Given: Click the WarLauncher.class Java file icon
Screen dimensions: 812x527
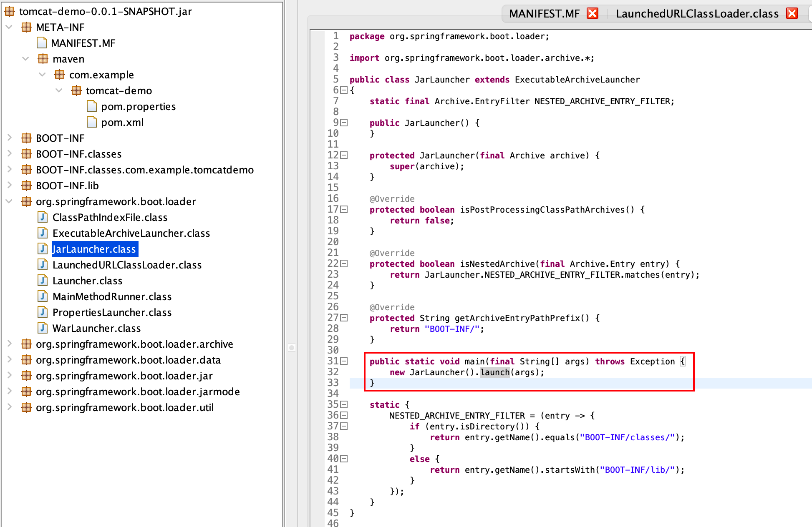Looking at the screenshot, I should tap(43, 328).
